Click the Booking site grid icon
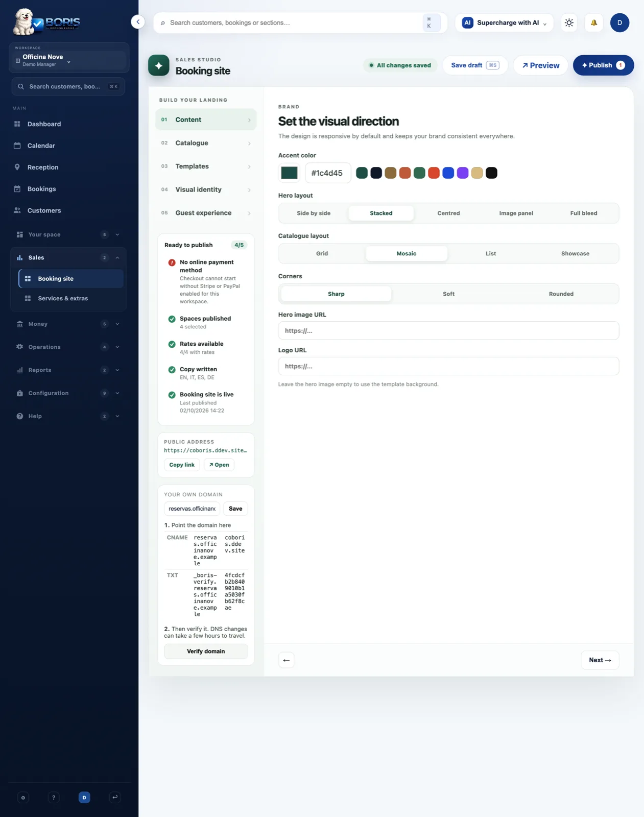Screen dimensions: 644x817 pyautogui.click(x=28, y=279)
